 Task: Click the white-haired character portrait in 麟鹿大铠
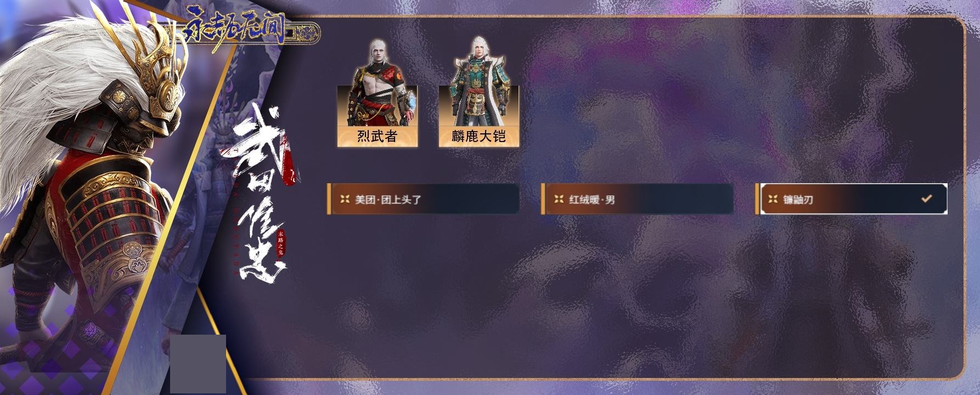(479, 81)
